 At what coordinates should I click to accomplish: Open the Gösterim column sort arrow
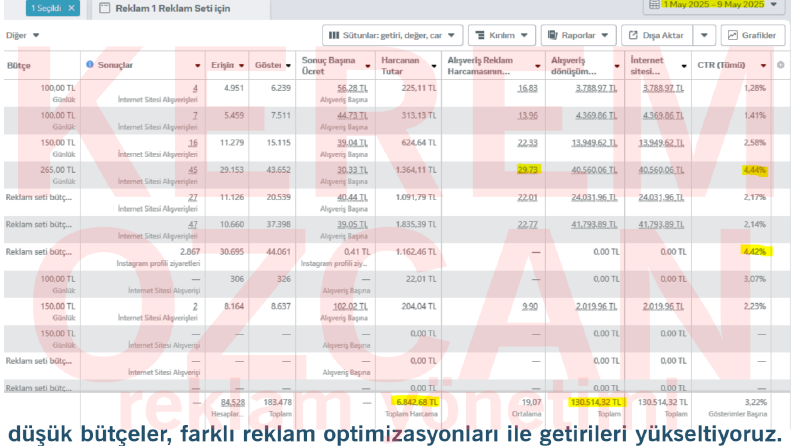[x=288, y=66]
